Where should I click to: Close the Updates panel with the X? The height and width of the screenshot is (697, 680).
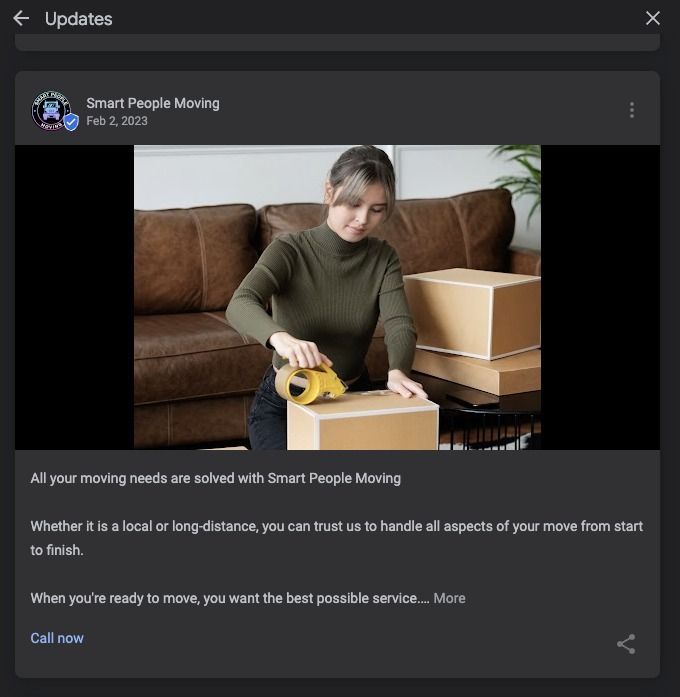[x=652, y=18]
